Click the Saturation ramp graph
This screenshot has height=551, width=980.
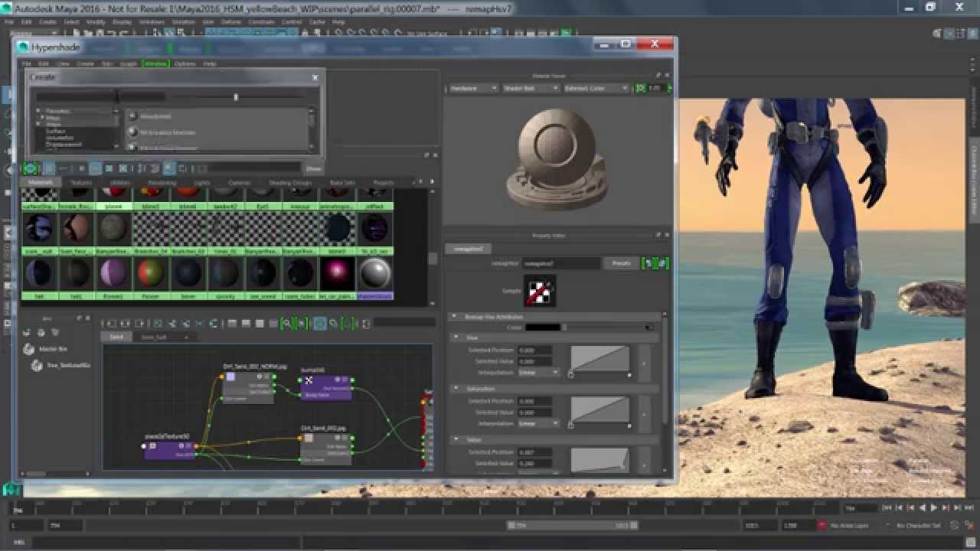coord(600,409)
